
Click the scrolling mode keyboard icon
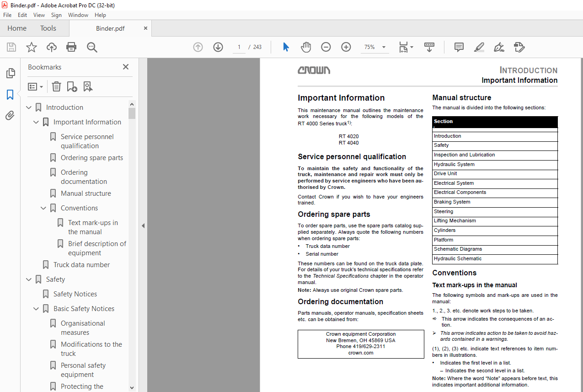(x=429, y=47)
